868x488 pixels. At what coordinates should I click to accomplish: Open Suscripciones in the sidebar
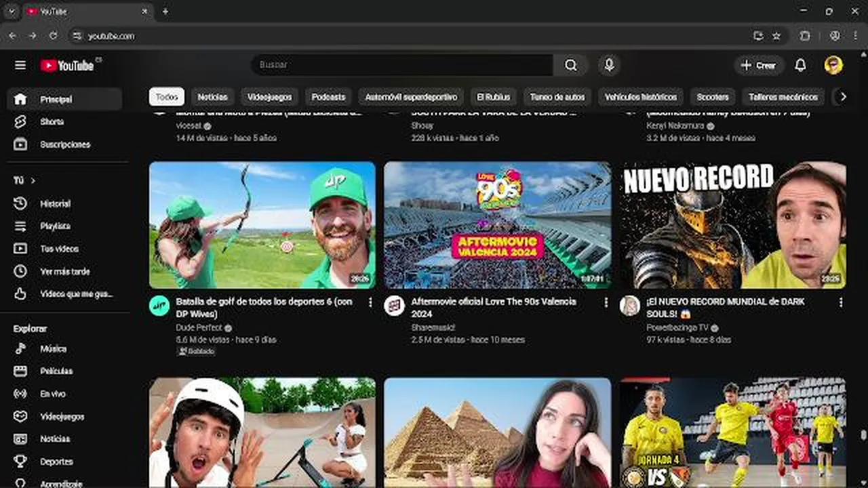tap(64, 144)
